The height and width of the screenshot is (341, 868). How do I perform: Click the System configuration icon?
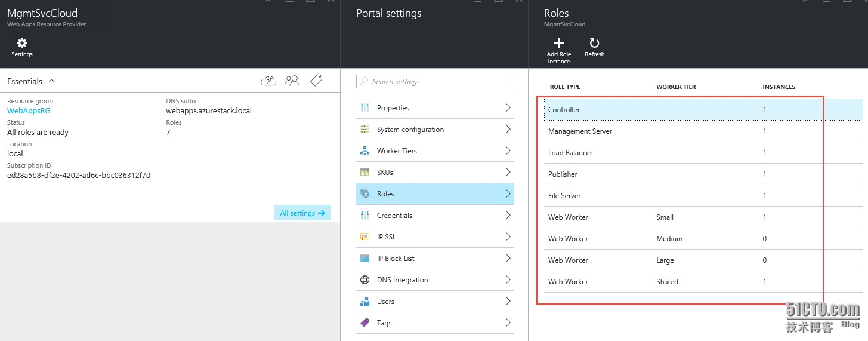click(x=365, y=130)
